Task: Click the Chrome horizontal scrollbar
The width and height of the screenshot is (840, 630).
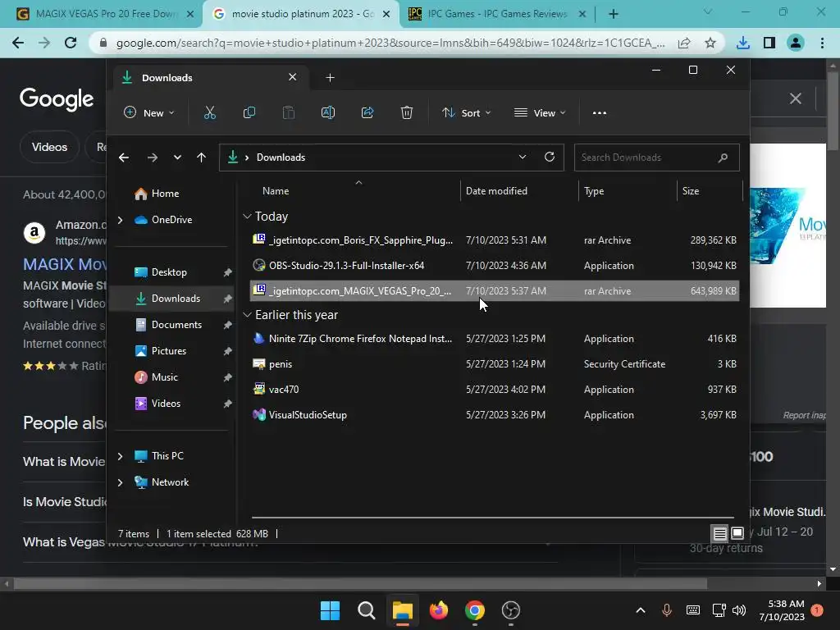Action: tap(360, 584)
